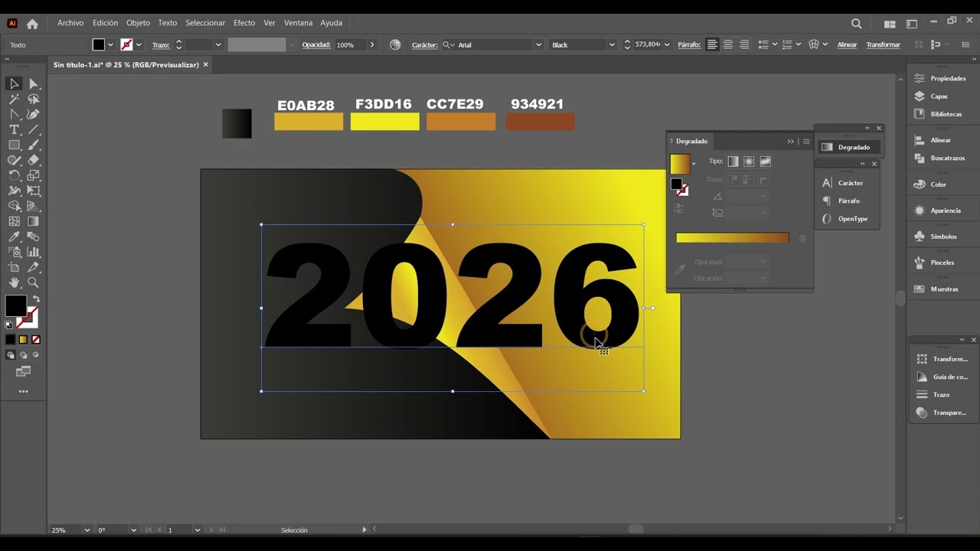
Task: Select the Gradient tool in toolbar
Action: click(33, 221)
